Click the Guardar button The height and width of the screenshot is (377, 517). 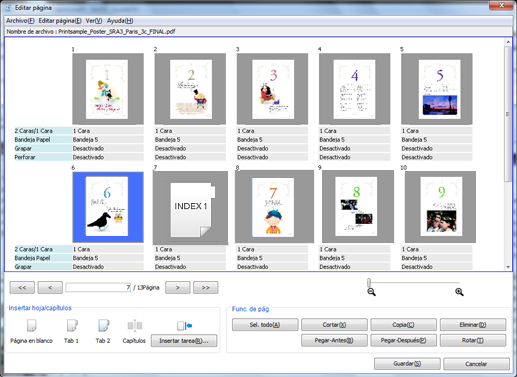(x=407, y=364)
